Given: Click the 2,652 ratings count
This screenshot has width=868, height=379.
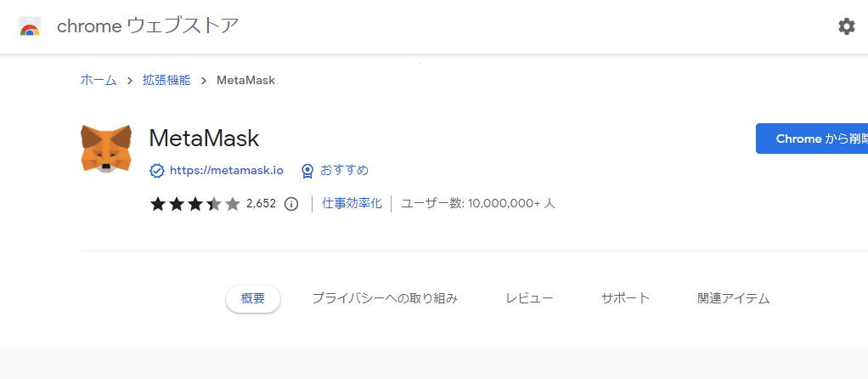Looking at the screenshot, I should pos(262,204).
